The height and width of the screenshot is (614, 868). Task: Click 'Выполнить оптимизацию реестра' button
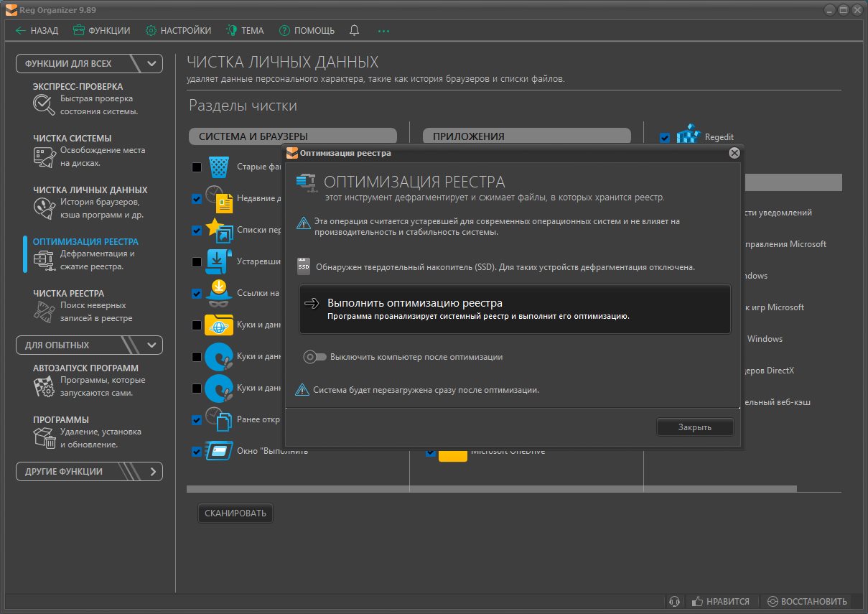tap(514, 309)
